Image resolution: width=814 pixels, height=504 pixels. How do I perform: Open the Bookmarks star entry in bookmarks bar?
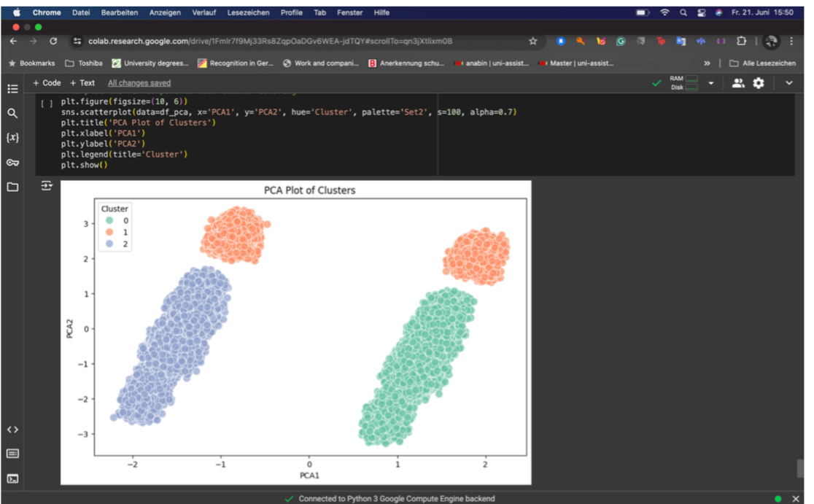point(31,63)
